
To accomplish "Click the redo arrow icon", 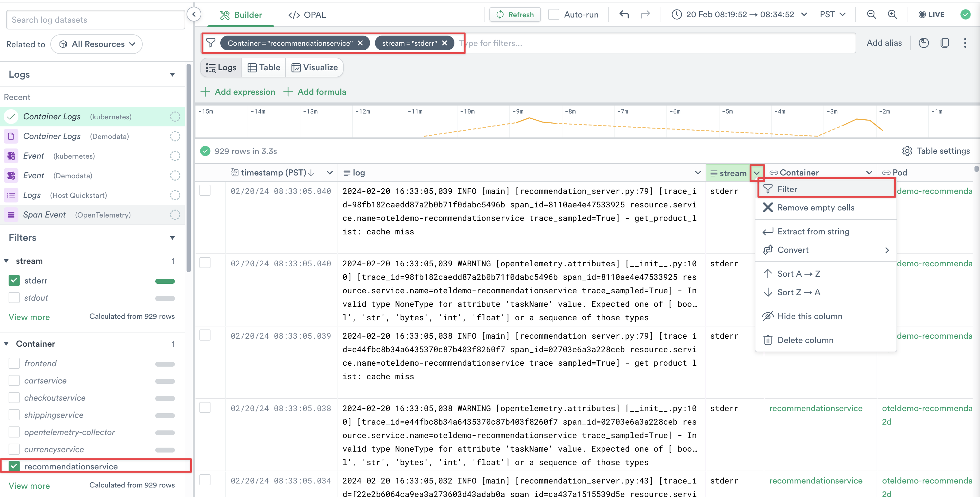I will [645, 14].
